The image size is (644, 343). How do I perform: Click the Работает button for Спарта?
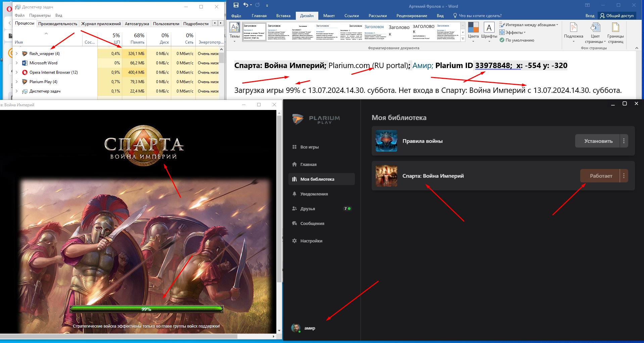pos(600,176)
